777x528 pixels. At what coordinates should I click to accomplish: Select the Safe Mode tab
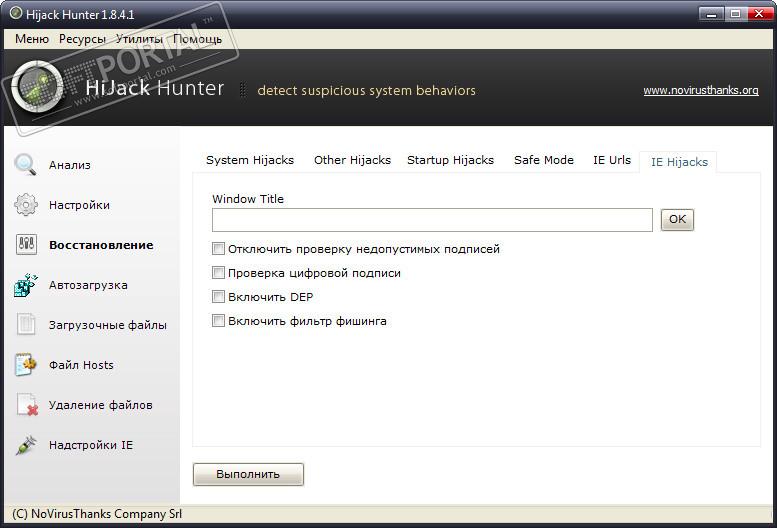pyautogui.click(x=544, y=160)
